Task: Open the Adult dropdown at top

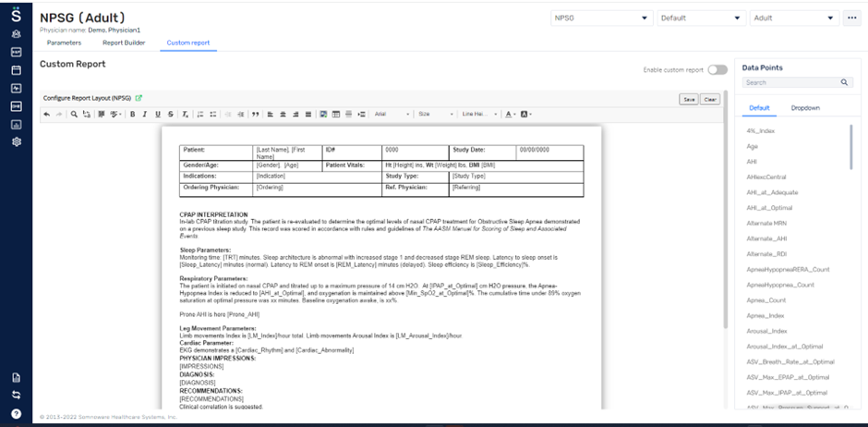Action: point(794,18)
